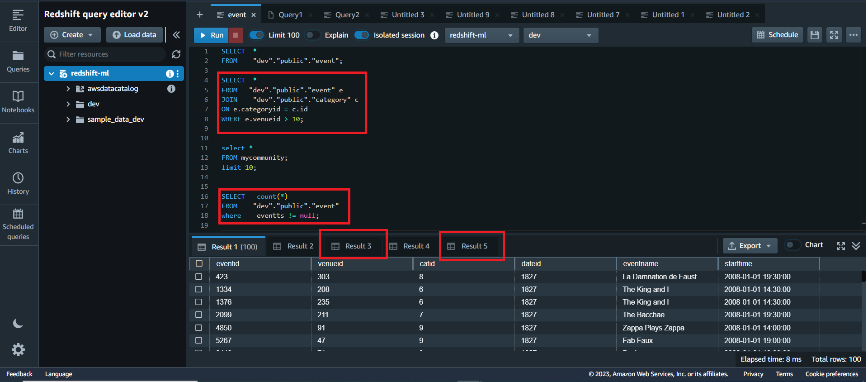Run the query
The height and width of the screenshot is (382, 868).
[211, 35]
